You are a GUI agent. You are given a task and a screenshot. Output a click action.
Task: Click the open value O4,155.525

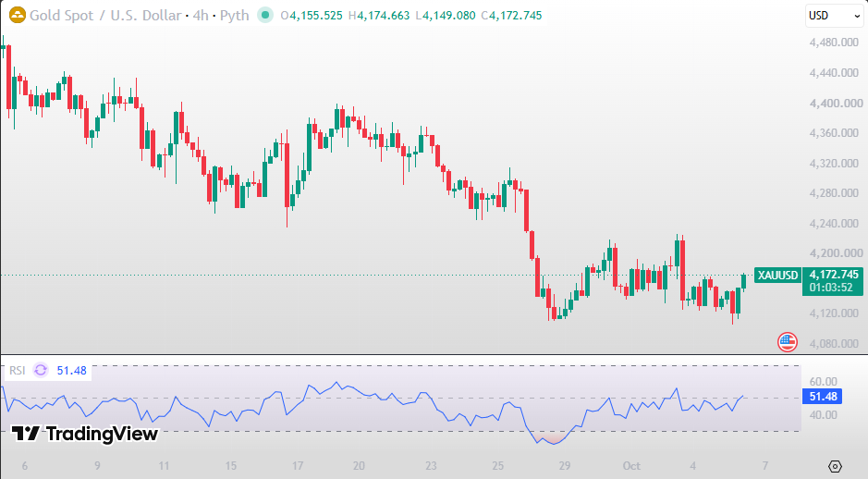pyautogui.click(x=312, y=16)
